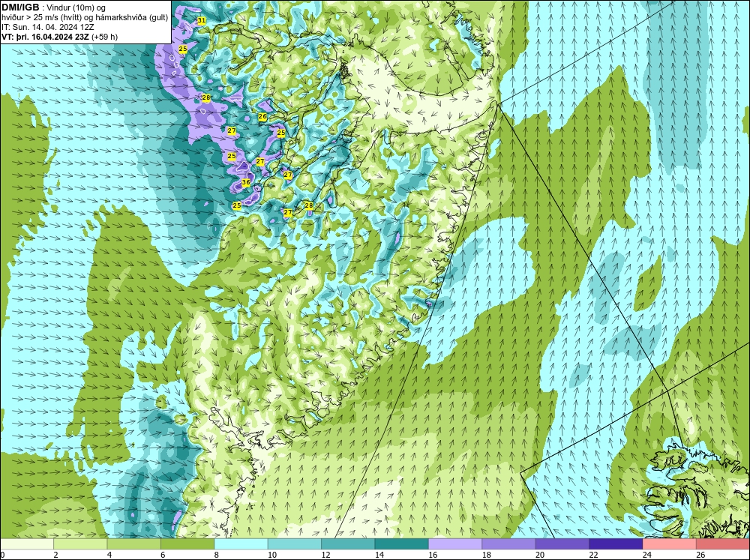Click the 4–6 m/s green legend swatch
750x560 pixels.
[x=134, y=544]
